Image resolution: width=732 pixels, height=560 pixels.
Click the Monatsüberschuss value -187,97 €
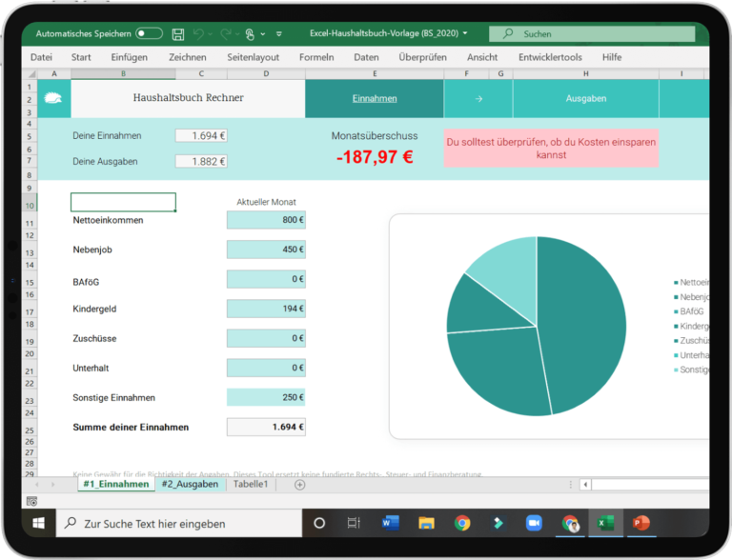(375, 157)
